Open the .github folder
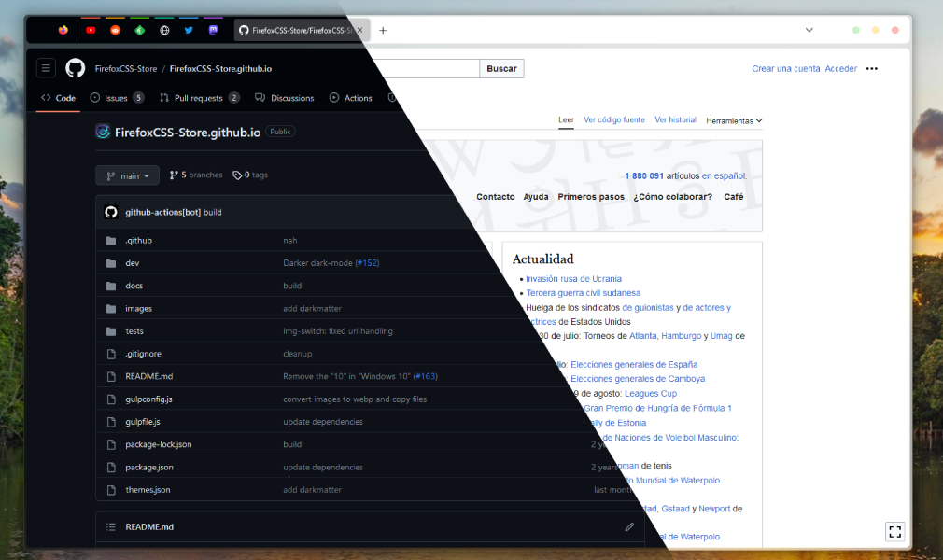 138,241
